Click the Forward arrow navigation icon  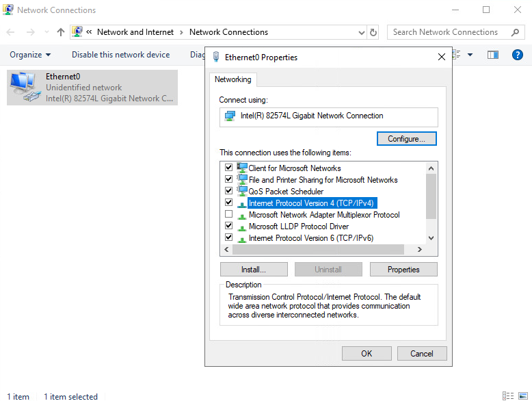point(31,32)
